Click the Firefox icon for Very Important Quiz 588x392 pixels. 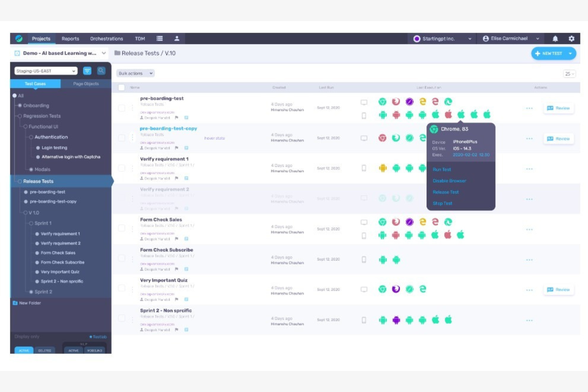[x=396, y=289]
